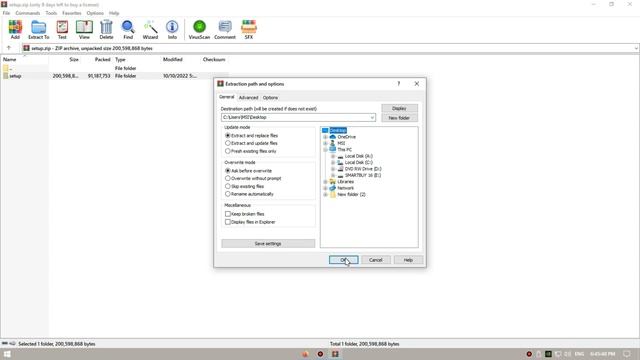Screen dimensions: 640x360
Task: Open the Windows Start menu
Action: [x=7, y=354]
